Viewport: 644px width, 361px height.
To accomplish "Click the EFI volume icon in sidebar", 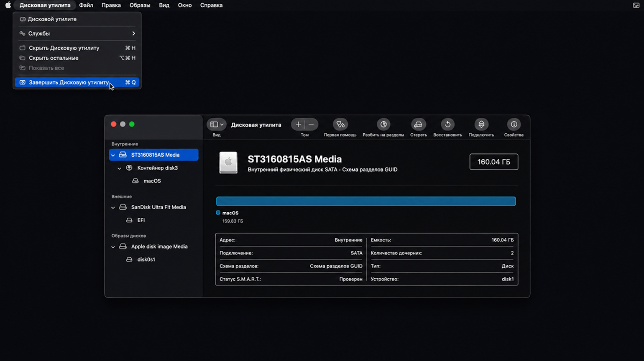I will pyautogui.click(x=129, y=220).
